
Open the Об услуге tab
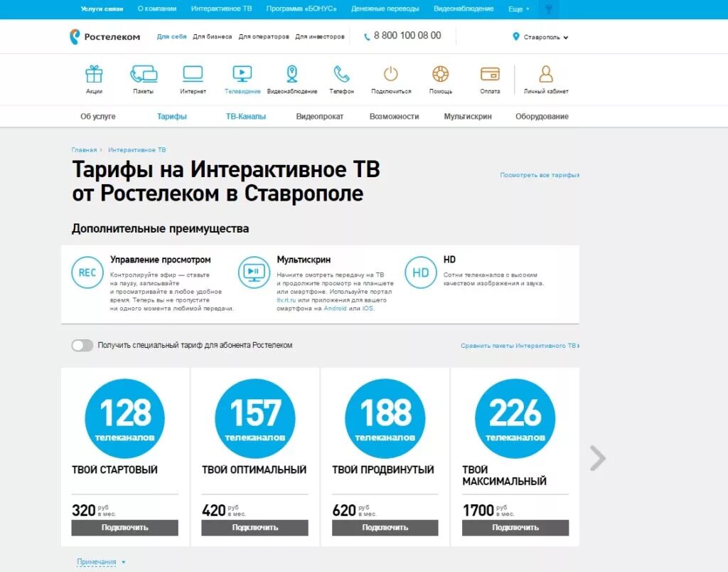point(98,117)
